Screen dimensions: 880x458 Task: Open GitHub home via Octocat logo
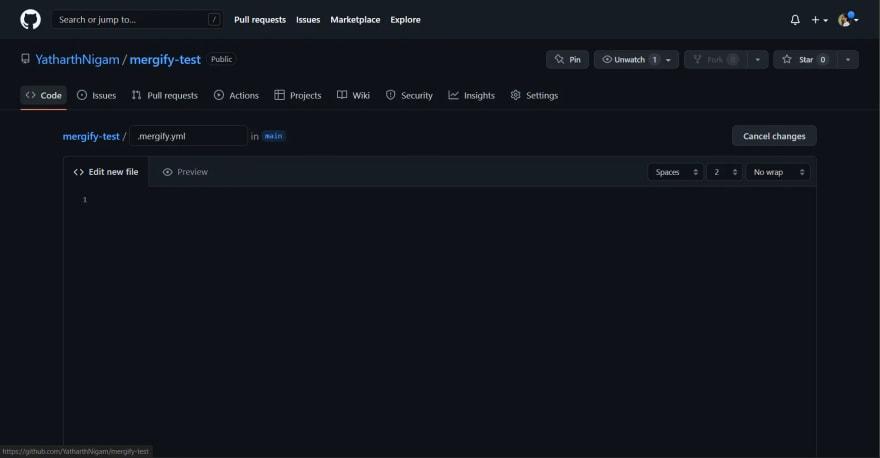click(x=30, y=20)
